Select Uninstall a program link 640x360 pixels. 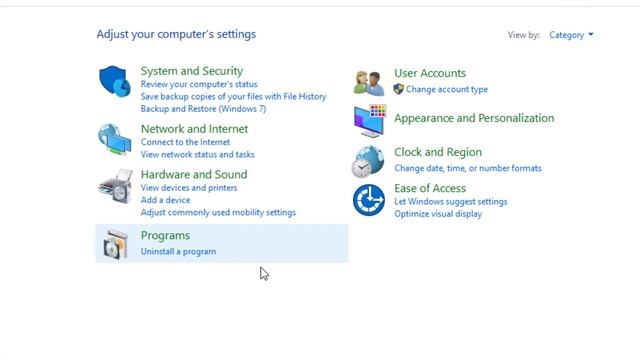[178, 251]
